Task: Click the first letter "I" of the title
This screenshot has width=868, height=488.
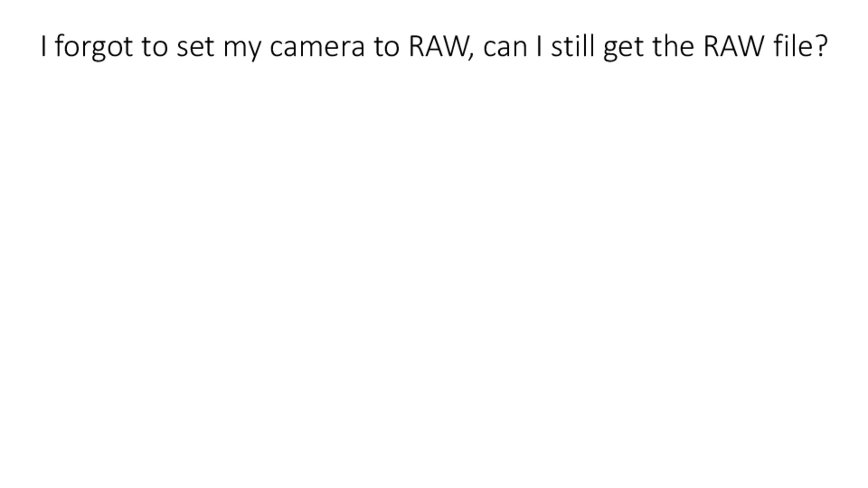Action: click(44, 46)
